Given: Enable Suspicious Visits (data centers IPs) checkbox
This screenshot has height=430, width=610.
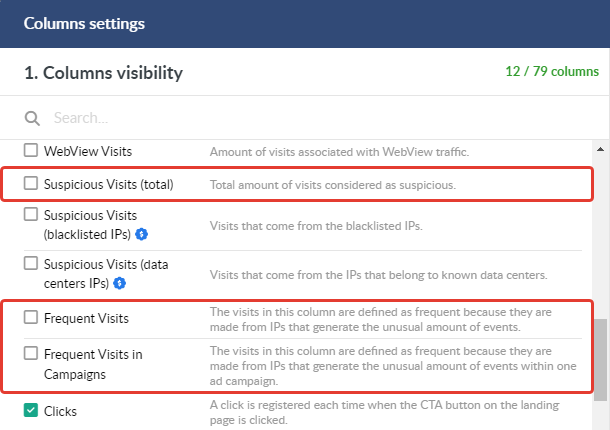Looking at the screenshot, I should tap(31, 263).
